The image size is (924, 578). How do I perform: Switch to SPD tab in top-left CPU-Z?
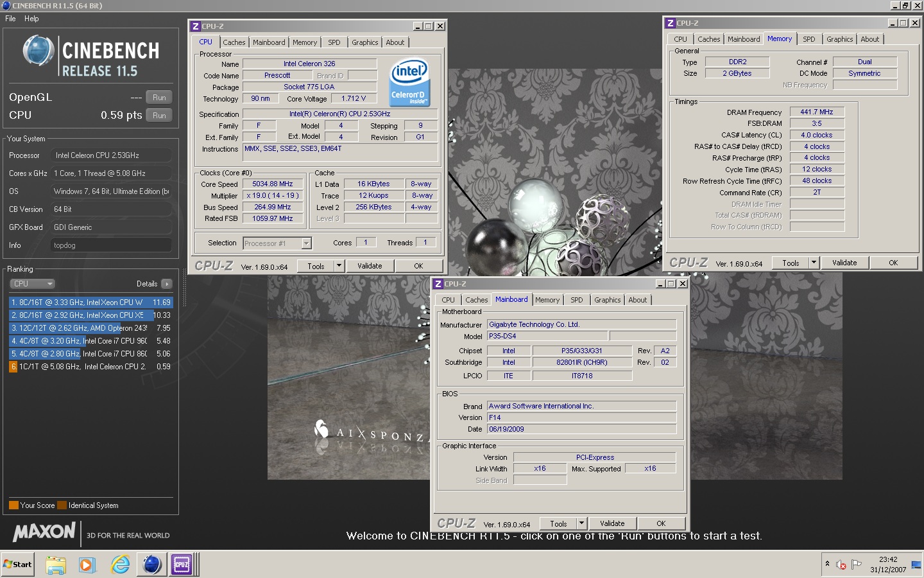pos(334,42)
